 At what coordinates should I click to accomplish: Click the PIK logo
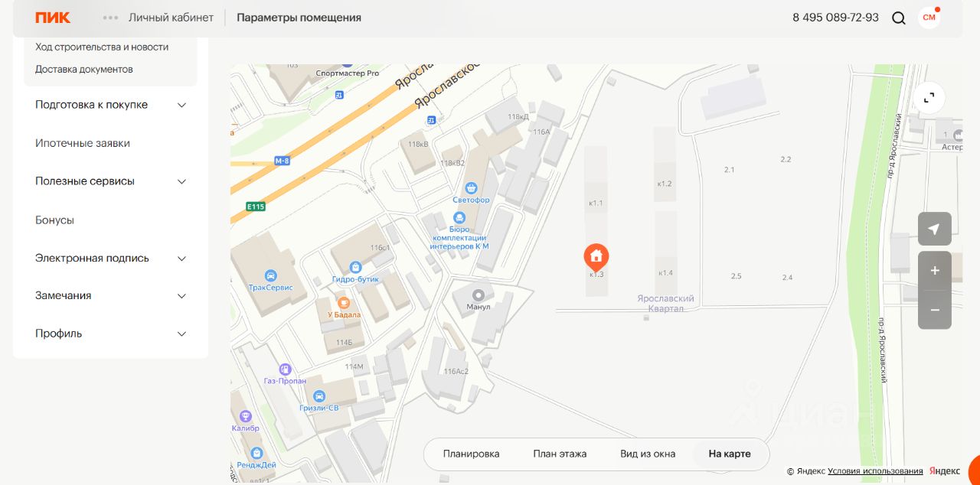point(53,17)
